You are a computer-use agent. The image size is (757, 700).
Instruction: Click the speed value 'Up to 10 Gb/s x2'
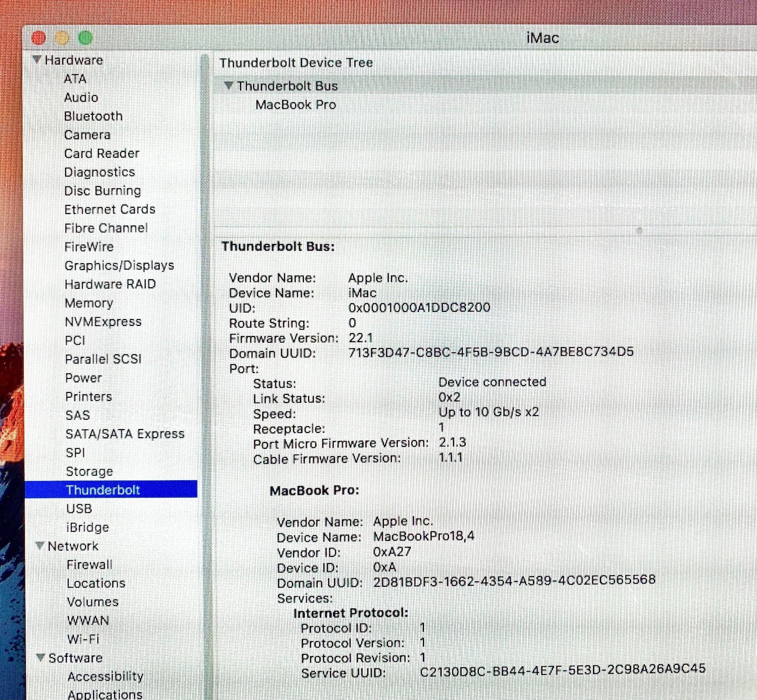pos(488,412)
